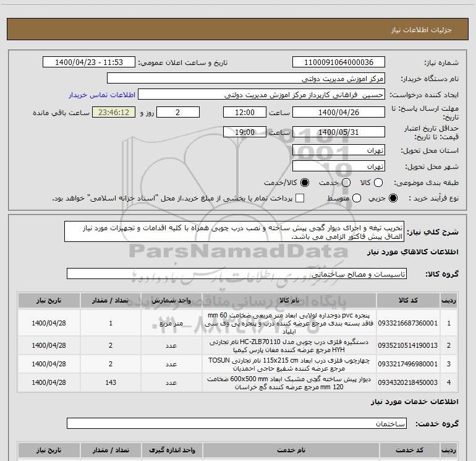Click the گروه کالا field تاسیسات و مصالح ساختمانی
The image size is (476, 461).
tap(237, 274)
